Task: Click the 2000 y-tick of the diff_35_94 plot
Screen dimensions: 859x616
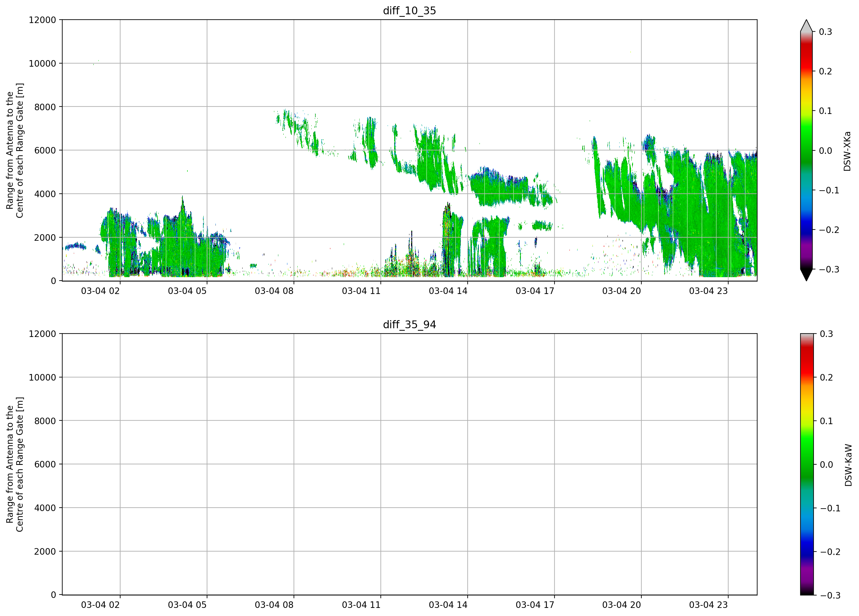Action: coord(45,552)
